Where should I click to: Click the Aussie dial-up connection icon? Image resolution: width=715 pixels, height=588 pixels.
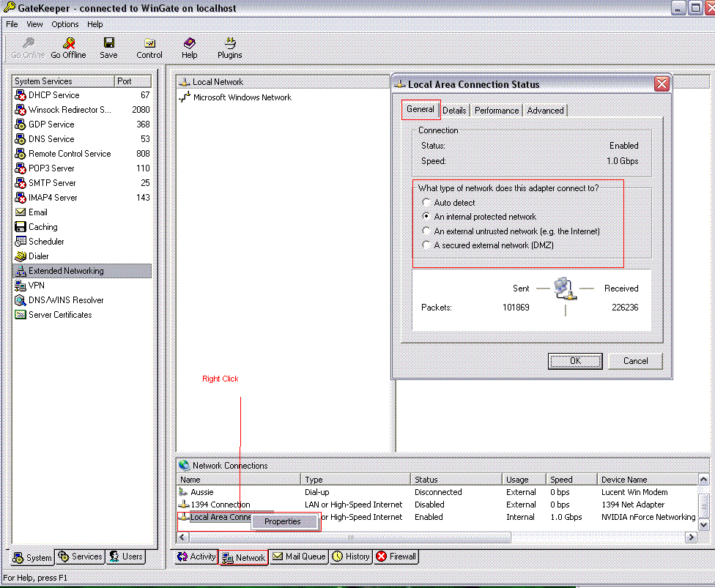[183, 492]
